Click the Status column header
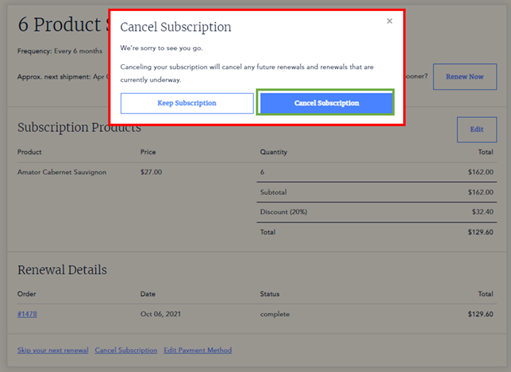This screenshot has width=511, height=372. pyautogui.click(x=270, y=294)
